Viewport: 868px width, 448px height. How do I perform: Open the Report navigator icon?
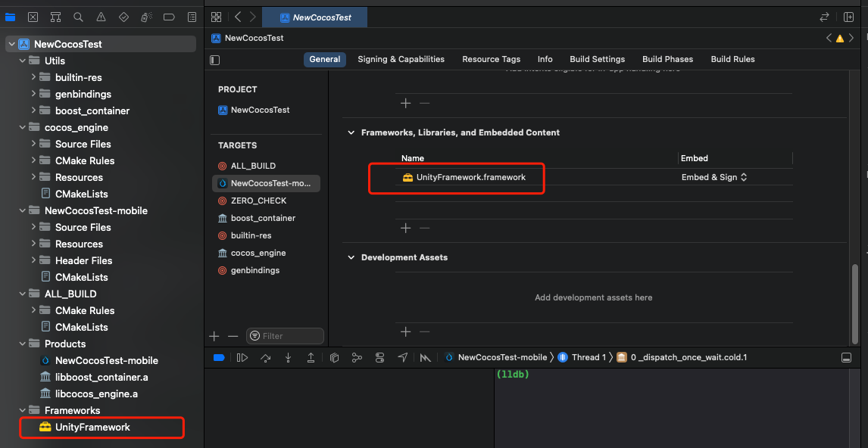[192, 17]
